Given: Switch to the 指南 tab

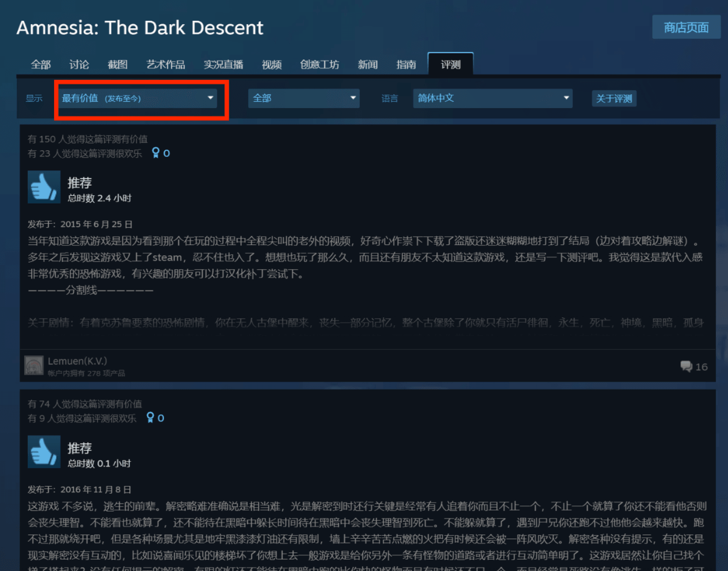Looking at the screenshot, I should [x=407, y=64].
